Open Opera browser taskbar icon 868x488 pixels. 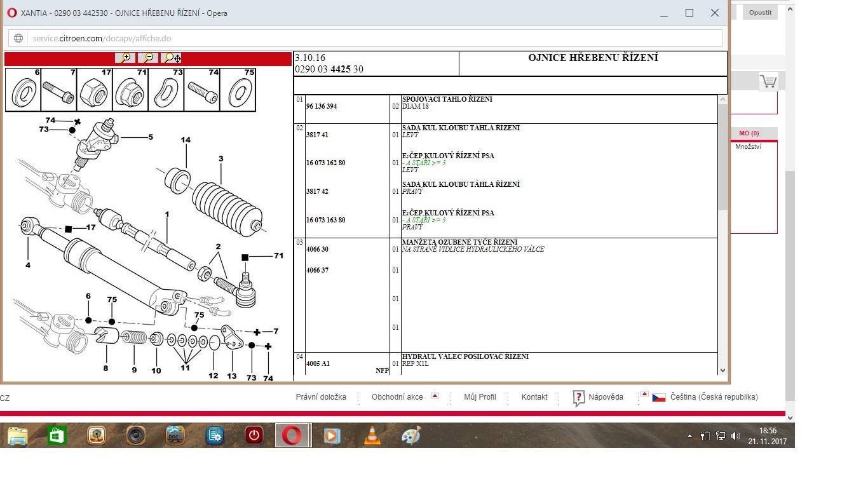click(293, 436)
